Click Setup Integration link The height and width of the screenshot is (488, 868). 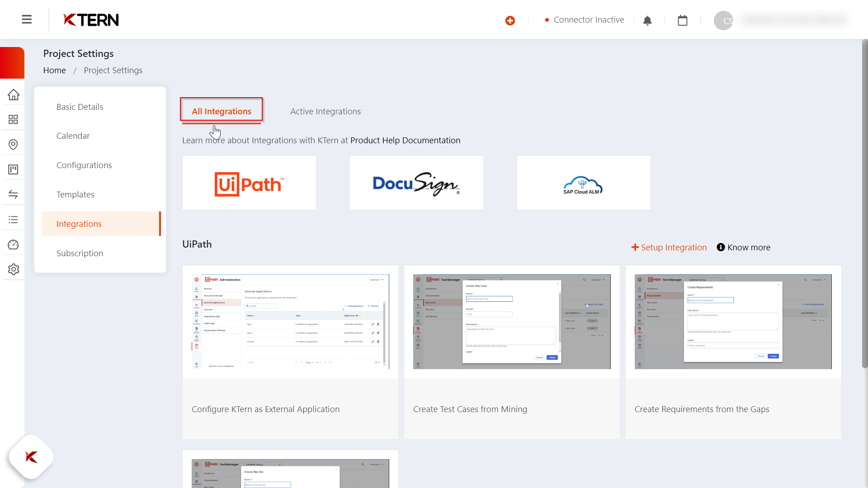coord(669,247)
